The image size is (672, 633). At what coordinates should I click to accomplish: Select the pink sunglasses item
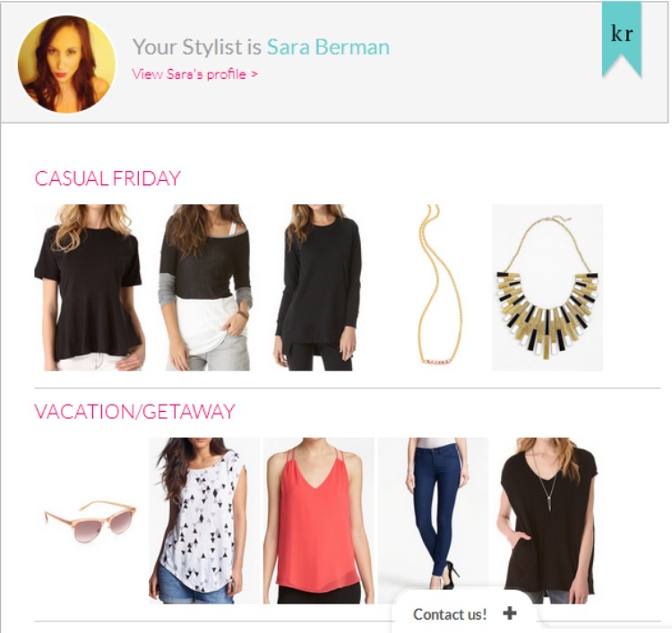(90, 521)
